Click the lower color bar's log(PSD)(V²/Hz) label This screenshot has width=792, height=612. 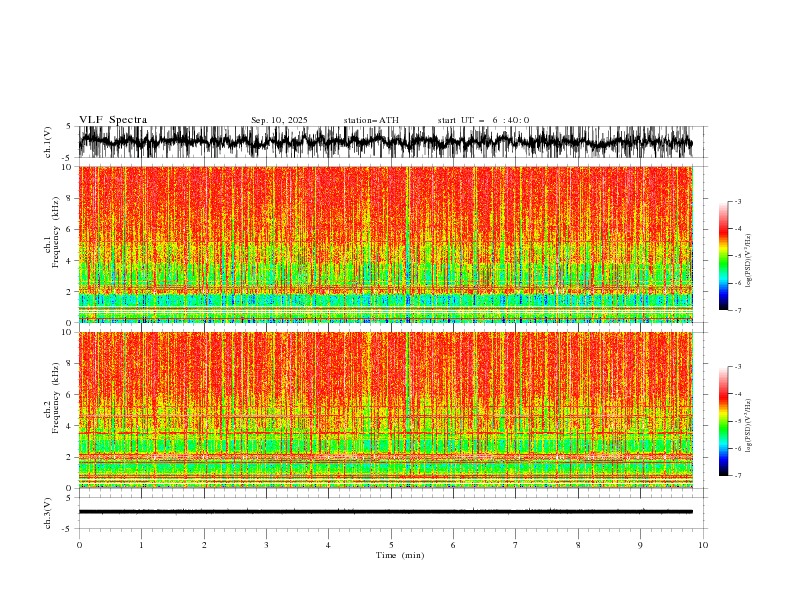749,425
